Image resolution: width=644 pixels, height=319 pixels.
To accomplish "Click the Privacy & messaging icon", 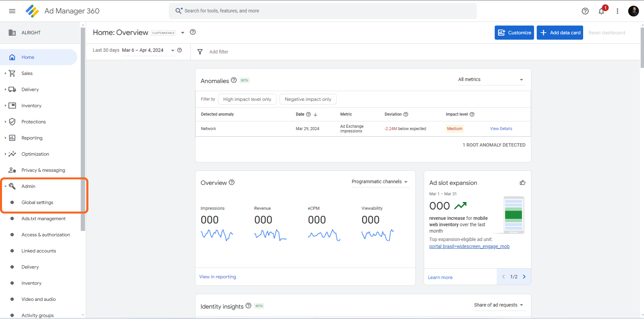I will tap(12, 170).
